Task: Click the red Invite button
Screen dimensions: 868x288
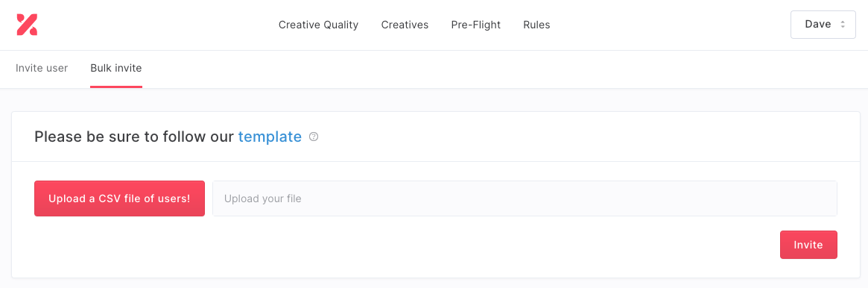Action: point(808,245)
